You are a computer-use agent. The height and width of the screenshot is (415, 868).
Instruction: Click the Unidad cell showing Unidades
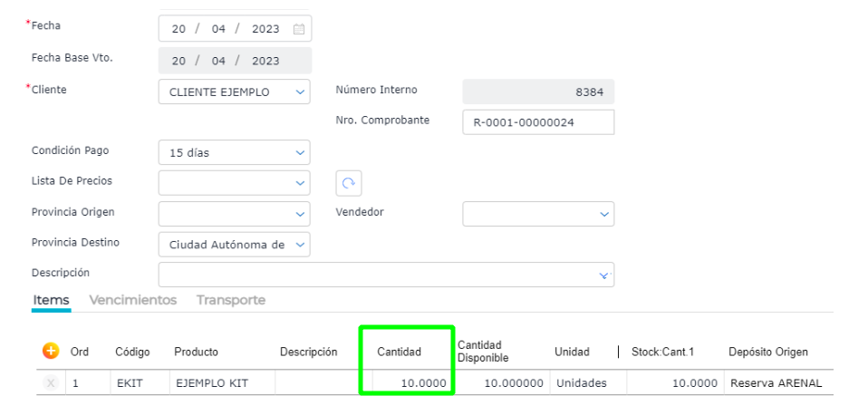point(582,383)
